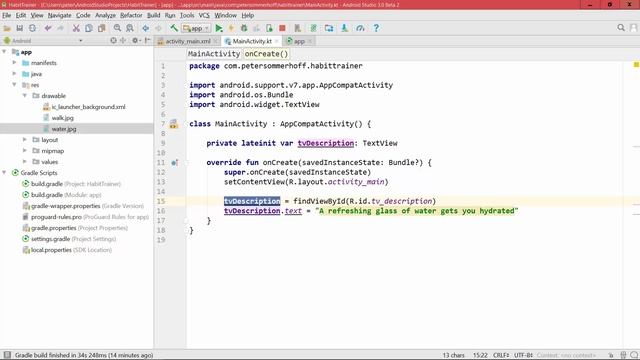Collapse the res folder
The width and height of the screenshot is (640, 360).
(14, 85)
